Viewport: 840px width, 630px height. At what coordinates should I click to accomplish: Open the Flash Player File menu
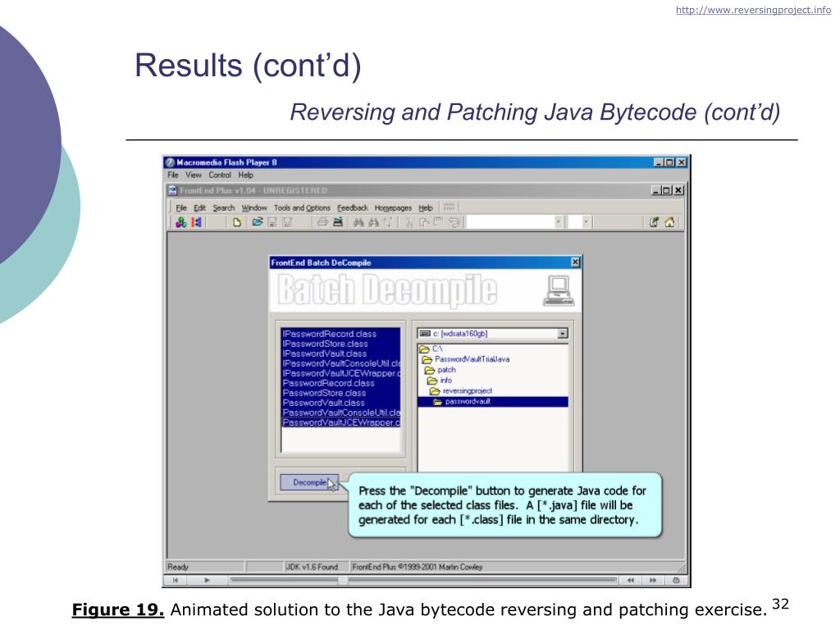tap(173, 176)
